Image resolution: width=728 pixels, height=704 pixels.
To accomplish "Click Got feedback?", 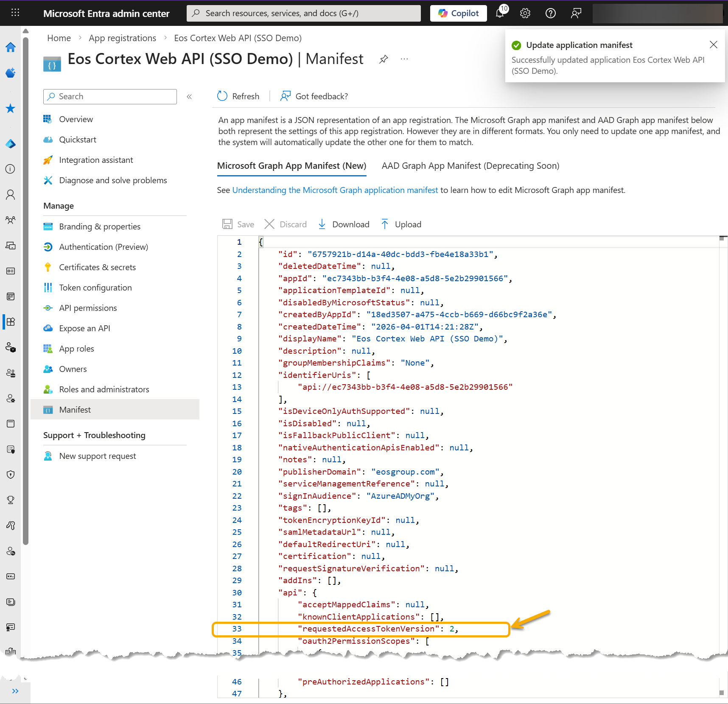I will point(314,96).
